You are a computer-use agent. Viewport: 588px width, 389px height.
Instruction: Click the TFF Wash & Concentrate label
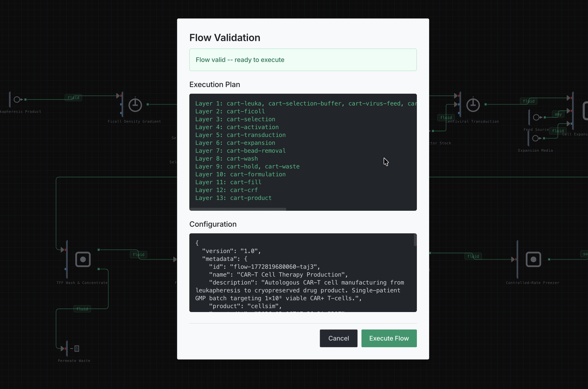coord(82,283)
